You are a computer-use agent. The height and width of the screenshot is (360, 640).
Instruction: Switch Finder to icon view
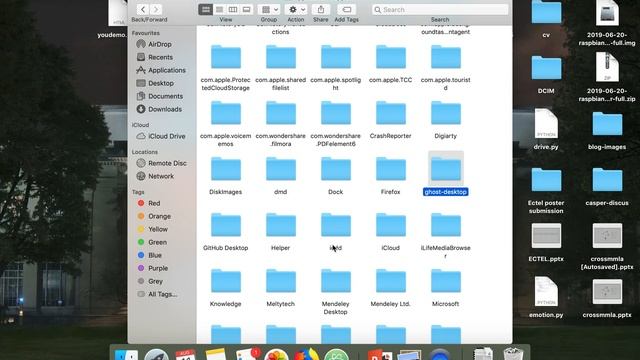(205, 9)
